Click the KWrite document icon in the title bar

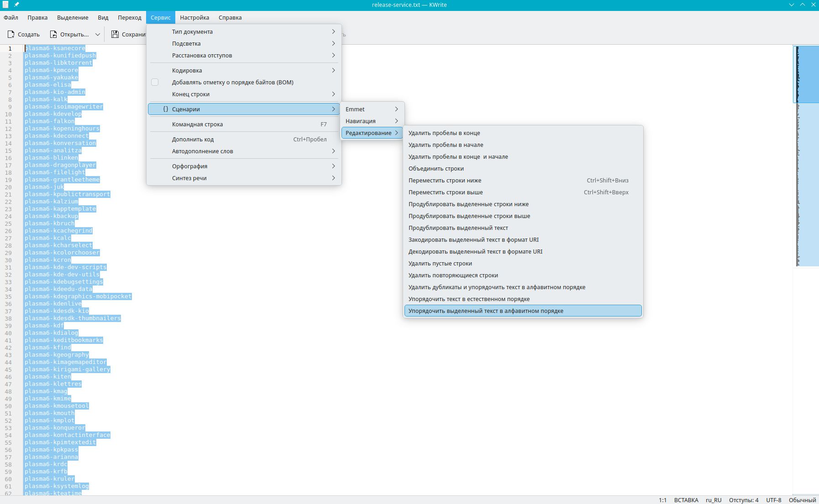(x=5, y=5)
